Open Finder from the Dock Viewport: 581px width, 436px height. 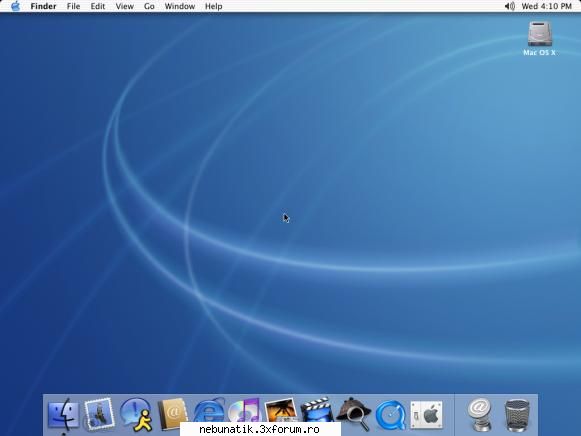click(x=64, y=414)
